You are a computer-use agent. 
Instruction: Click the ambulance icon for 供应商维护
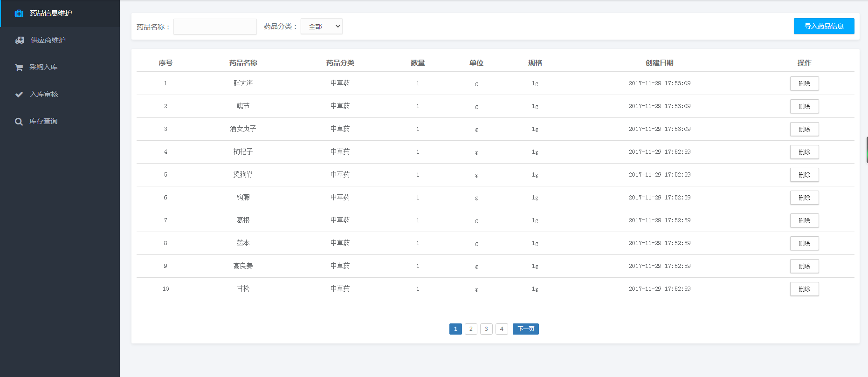[20, 40]
